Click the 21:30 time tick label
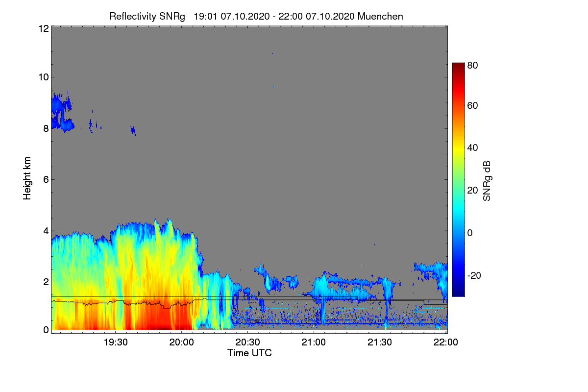The image size is (588, 392). click(x=380, y=343)
